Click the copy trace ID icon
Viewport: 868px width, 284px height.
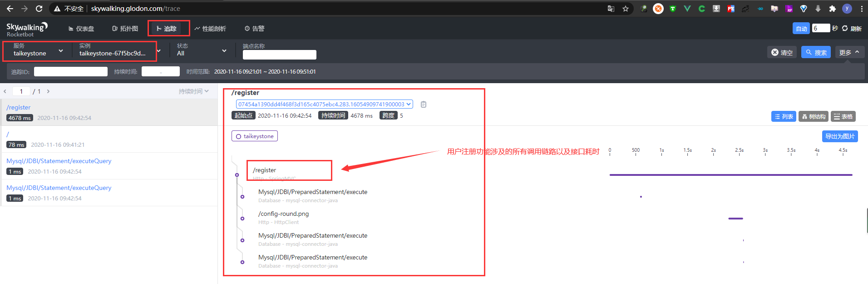pos(423,105)
